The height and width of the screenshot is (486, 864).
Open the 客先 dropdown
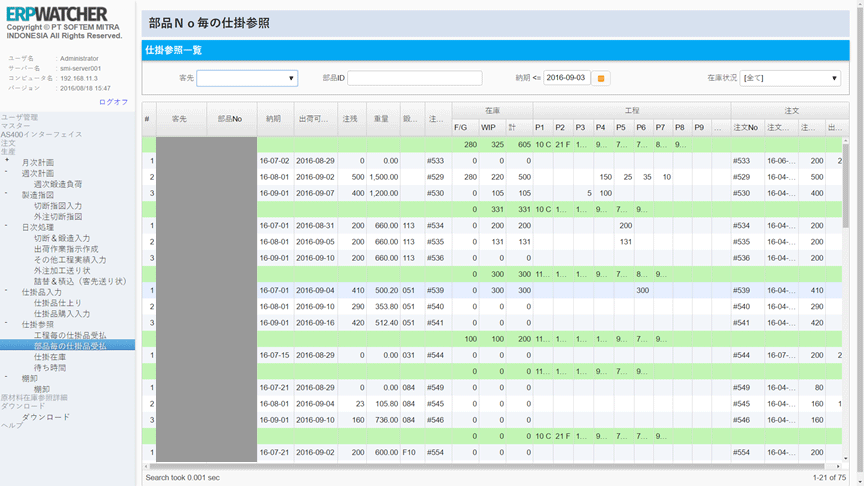pyautogui.click(x=247, y=78)
